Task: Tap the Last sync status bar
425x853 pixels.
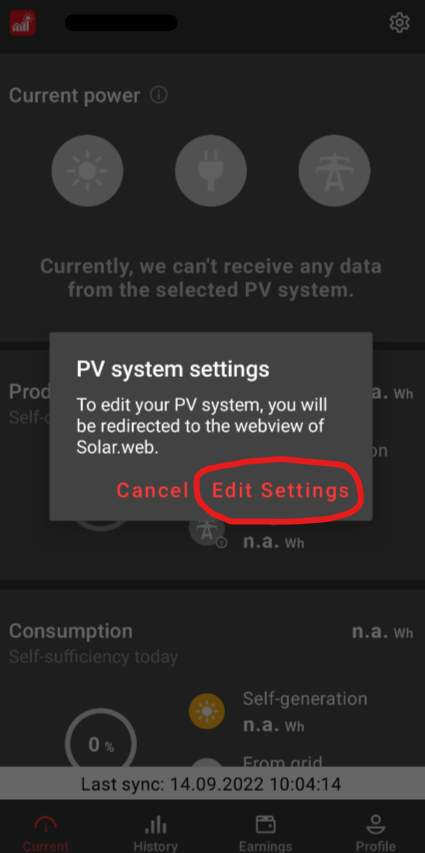Action: tap(212, 784)
